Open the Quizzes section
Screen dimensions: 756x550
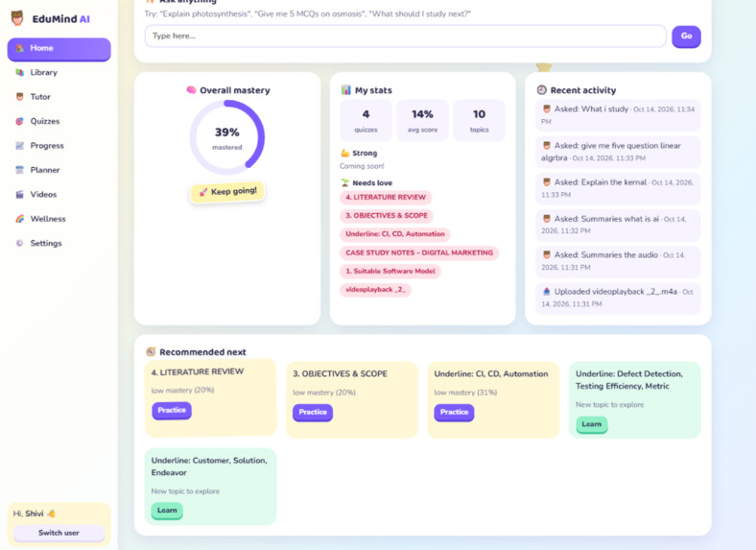point(59,121)
